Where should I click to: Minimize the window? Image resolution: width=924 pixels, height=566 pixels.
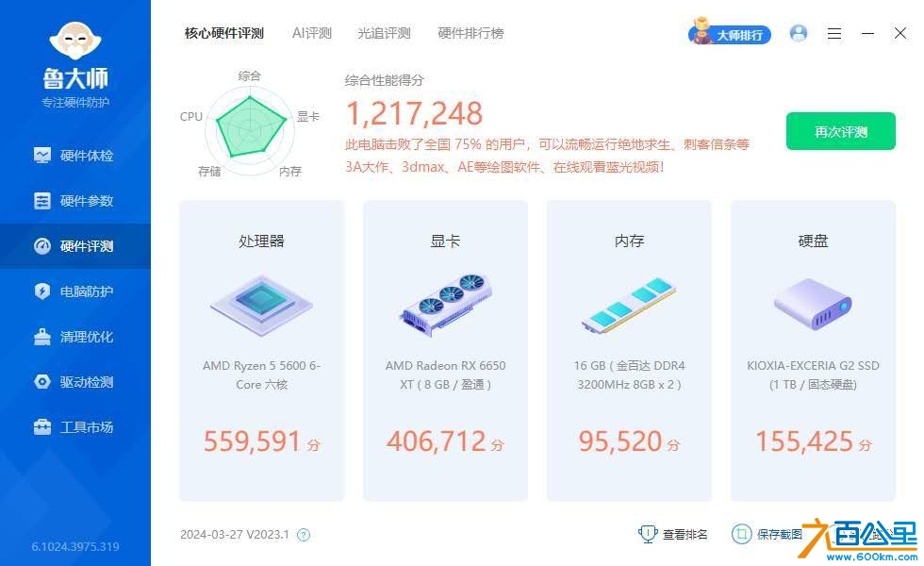[x=867, y=34]
